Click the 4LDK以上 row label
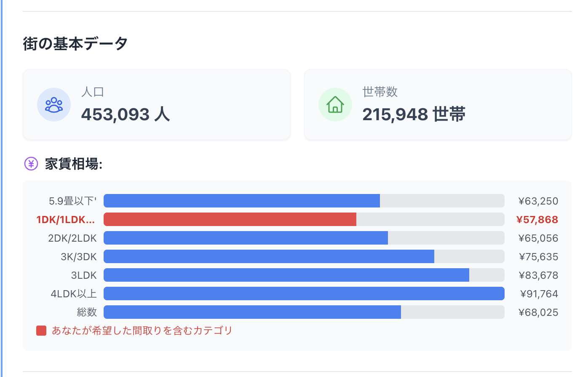This screenshot has width=588, height=377. pos(74,294)
